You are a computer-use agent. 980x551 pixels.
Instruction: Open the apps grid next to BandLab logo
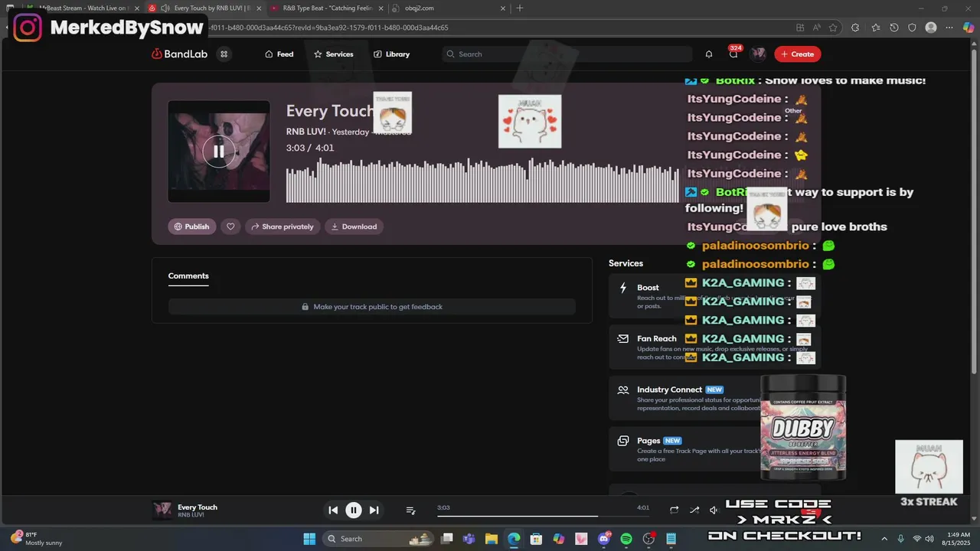click(x=224, y=54)
